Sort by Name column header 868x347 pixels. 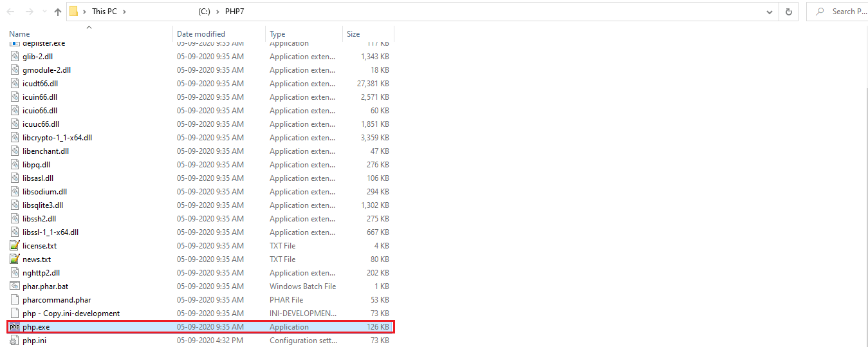[19, 34]
